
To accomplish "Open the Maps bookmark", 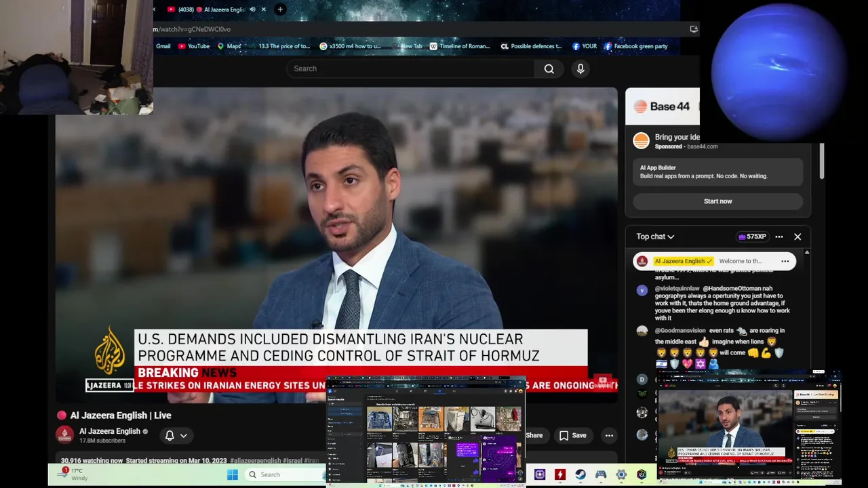I will [x=229, y=46].
